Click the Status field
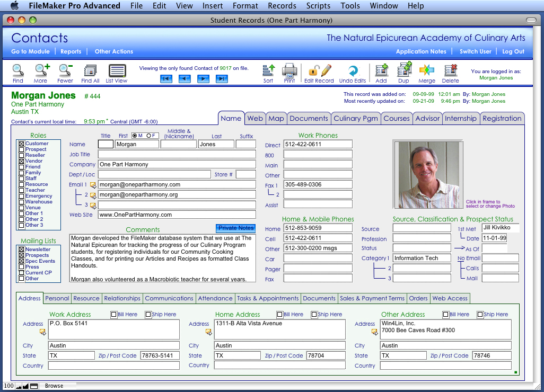544x392 pixels. point(422,248)
